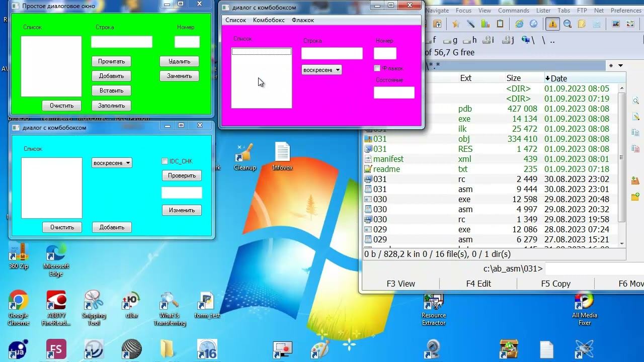
Task: Toggle the Флажок checkbox in magenta dialog
Action: coord(377,68)
